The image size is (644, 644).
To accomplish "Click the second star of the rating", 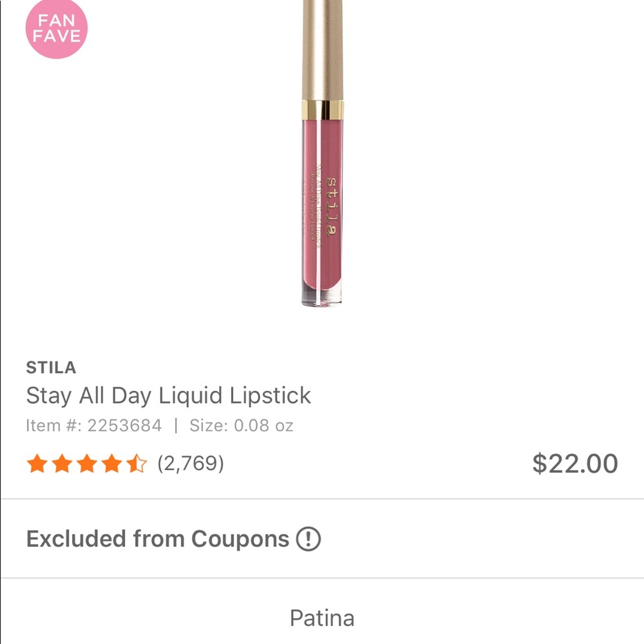I will [x=61, y=463].
